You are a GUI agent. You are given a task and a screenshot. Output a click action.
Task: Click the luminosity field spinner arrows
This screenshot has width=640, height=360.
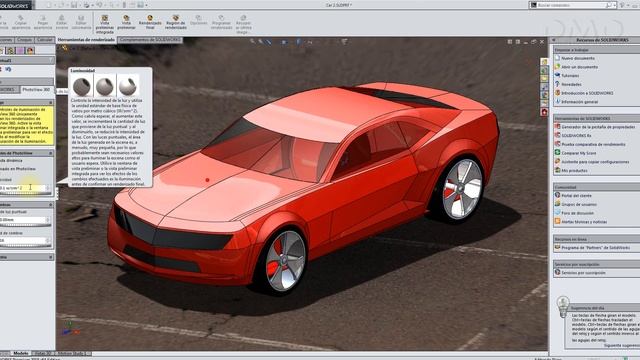click(x=48, y=188)
